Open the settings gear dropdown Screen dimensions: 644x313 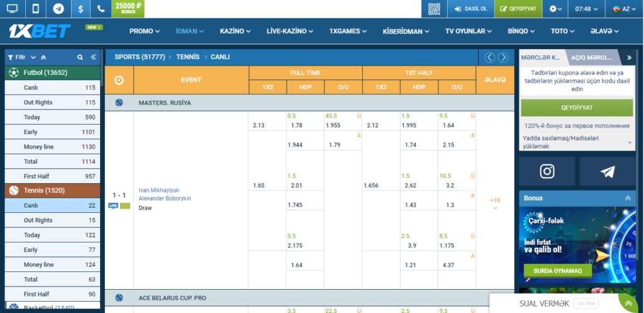click(555, 9)
